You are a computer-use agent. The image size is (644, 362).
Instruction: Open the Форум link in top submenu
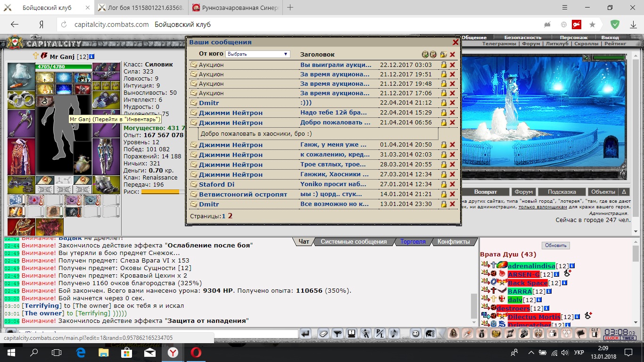(x=531, y=44)
